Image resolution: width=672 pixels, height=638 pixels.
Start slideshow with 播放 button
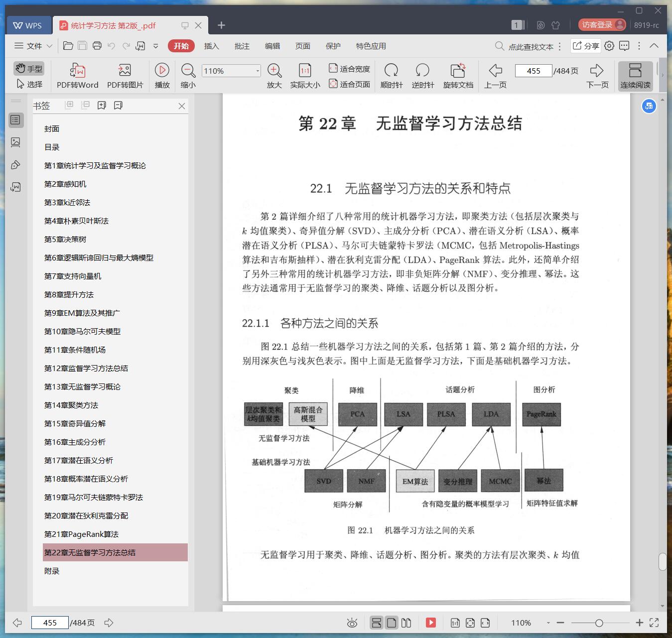coord(162,76)
